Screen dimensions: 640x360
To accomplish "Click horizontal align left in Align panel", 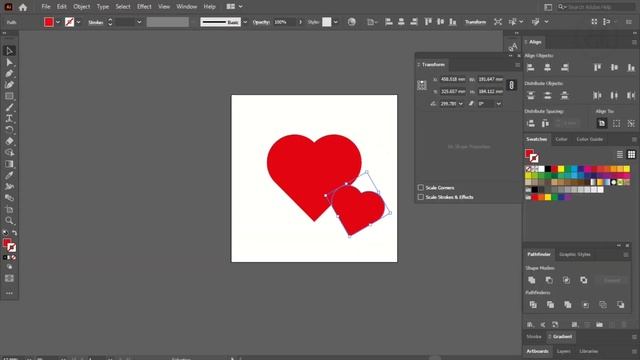I will pos(531,67).
